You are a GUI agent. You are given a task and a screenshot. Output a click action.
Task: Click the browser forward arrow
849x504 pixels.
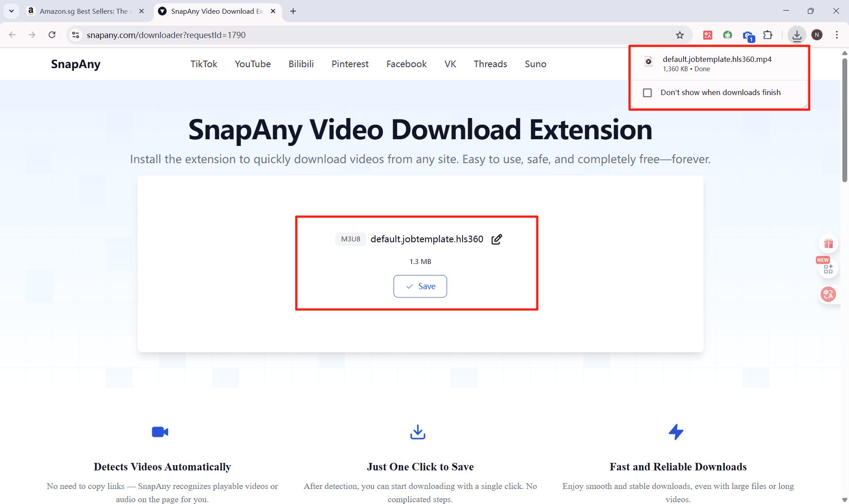pos(32,35)
